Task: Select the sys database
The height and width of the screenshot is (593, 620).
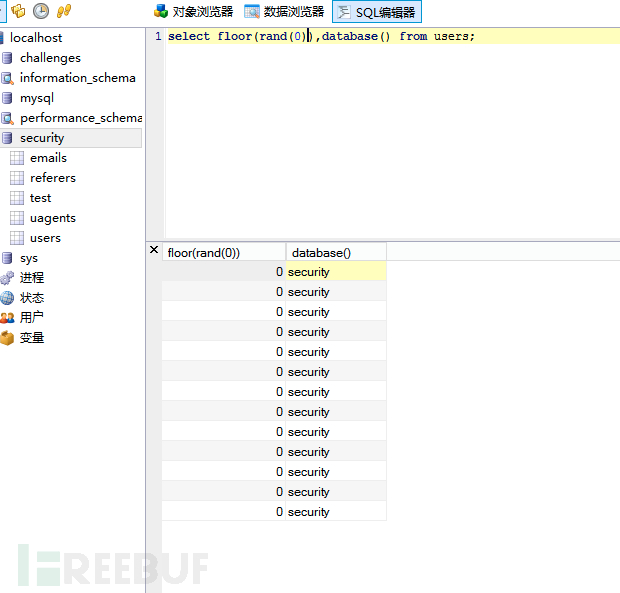Action: [29, 258]
